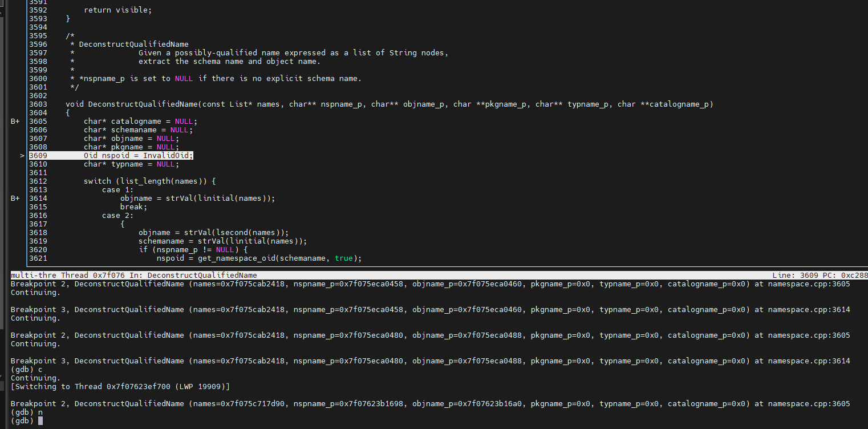The image size is (868, 429).
Task: Click the comment 'Given a possibly-qualified name expressed...'
Action: coord(294,53)
